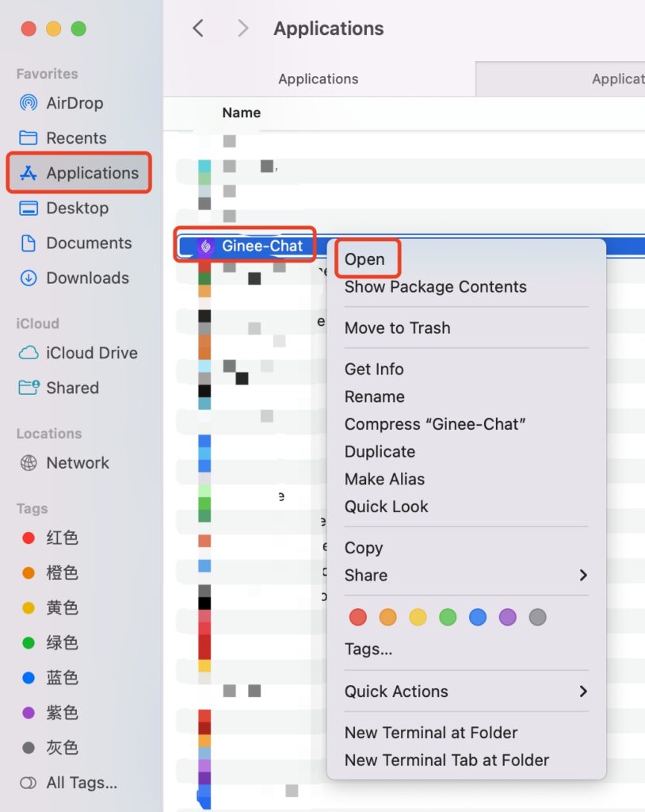This screenshot has width=645, height=812.
Task: Choose Move to Trash
Action: 398,327
